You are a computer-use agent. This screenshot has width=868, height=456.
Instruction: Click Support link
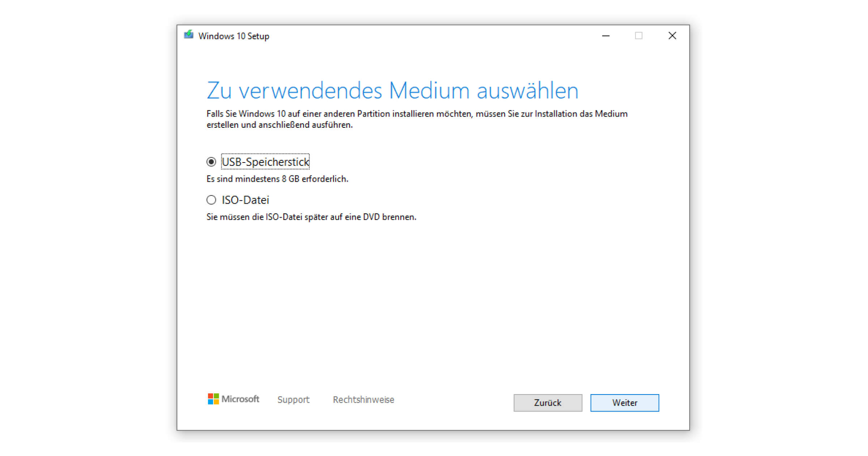[x=294, y=400]
